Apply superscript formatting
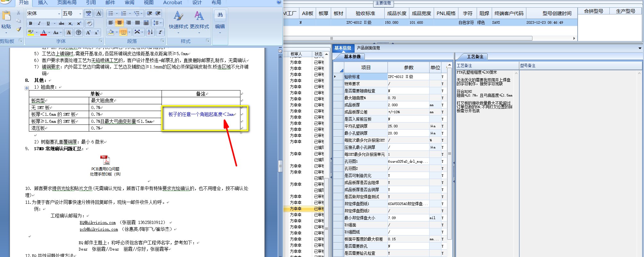Image resolution: width=644 pixels, height=257 pixels. click(x=79, y=23)
